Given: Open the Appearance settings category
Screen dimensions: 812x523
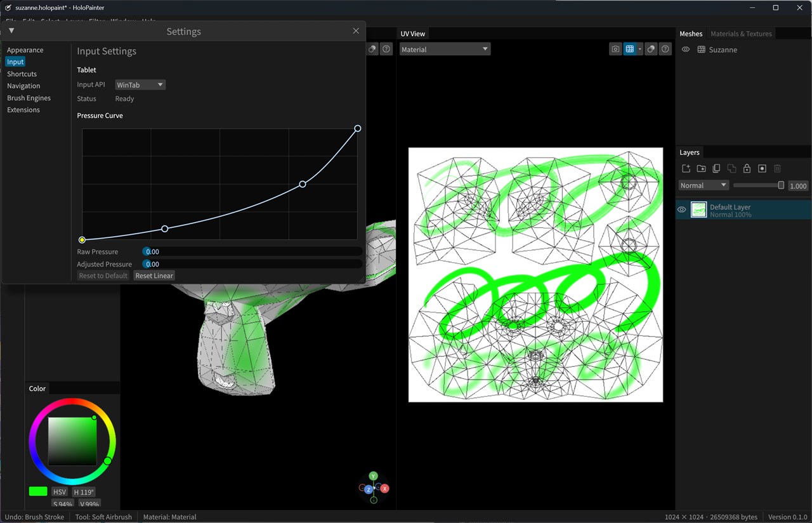Looking at the screenshot, I should point(25,50).
